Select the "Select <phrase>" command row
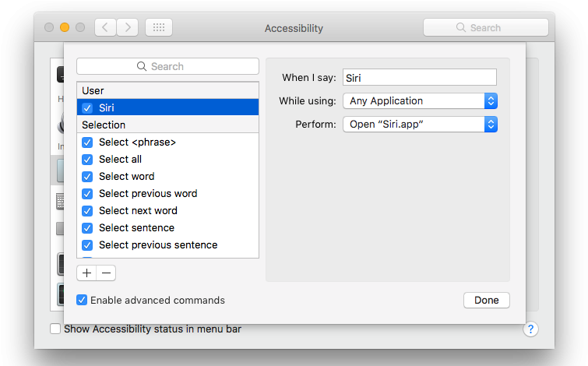Screen dimensions: 588x366 (x=167, y=143)
